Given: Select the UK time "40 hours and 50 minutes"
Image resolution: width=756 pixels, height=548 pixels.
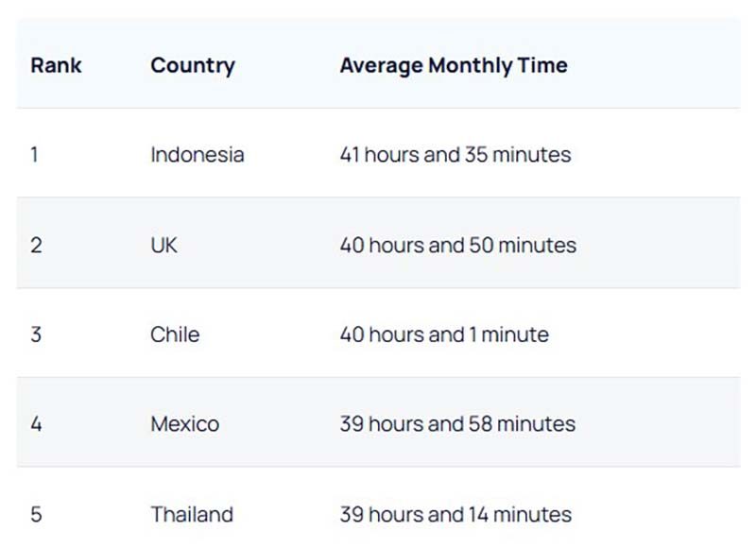Looking at the screenshot, I should pyautogui.click(x=457, y=246).
